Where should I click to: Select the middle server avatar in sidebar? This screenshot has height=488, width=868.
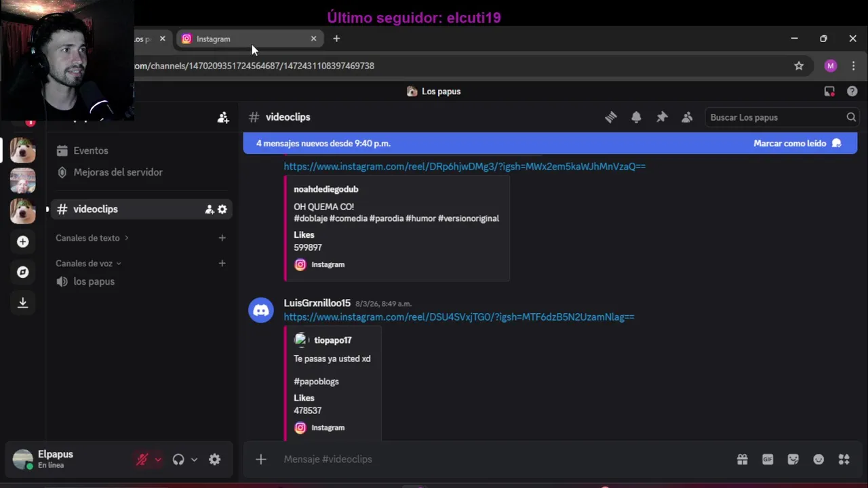(23, 181)
